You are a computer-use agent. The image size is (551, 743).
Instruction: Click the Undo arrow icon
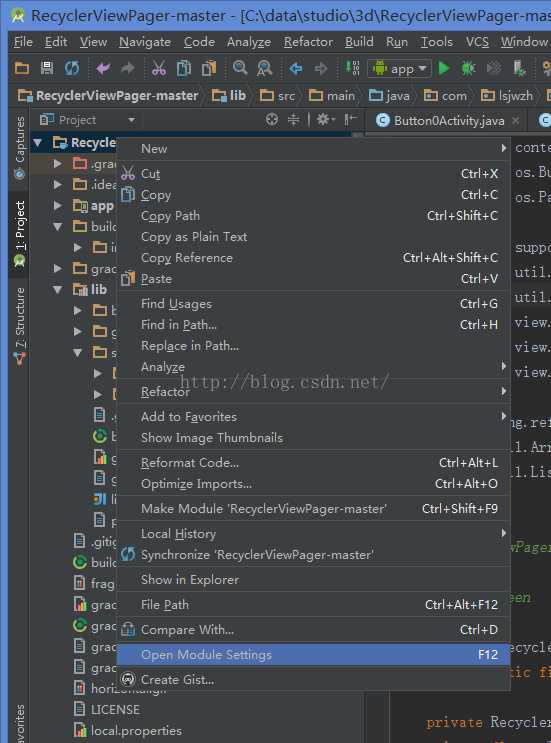click(103, 69)
